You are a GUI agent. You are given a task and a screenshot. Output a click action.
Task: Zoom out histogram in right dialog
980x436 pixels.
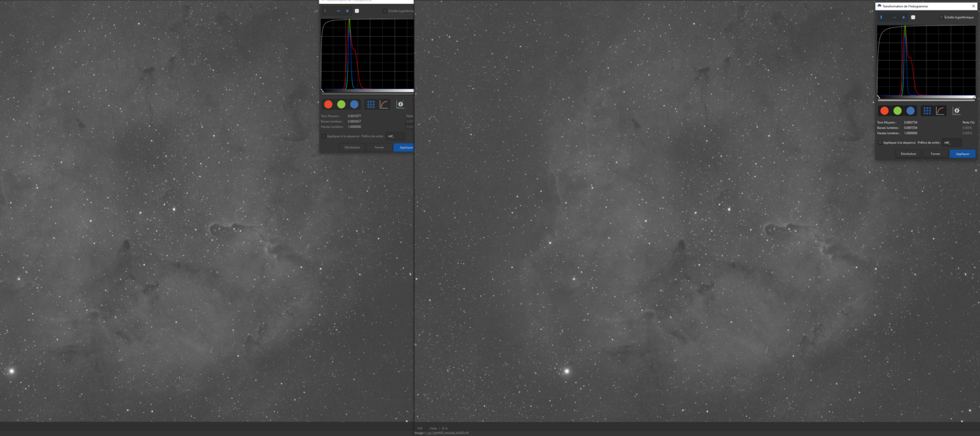(894, 17)
